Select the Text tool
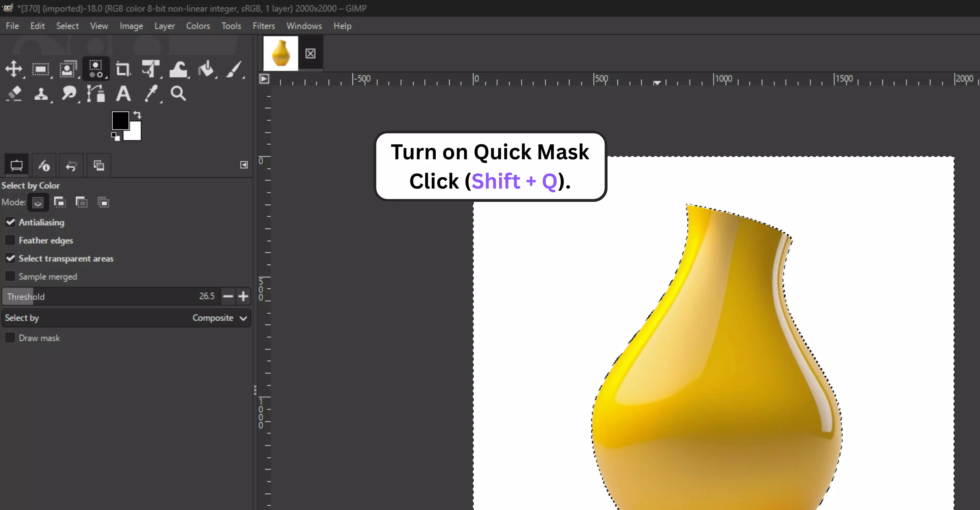 coord(123,93)
